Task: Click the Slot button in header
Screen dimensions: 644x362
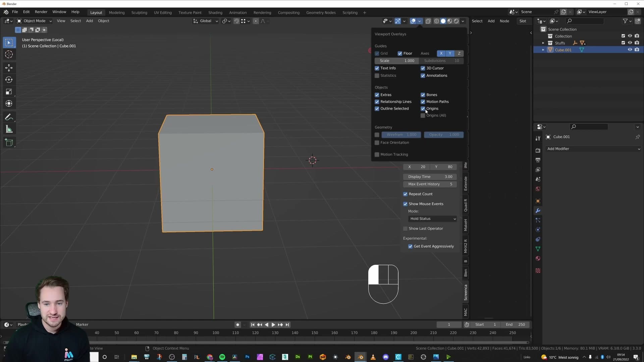Action: click(x=523, y=21)
